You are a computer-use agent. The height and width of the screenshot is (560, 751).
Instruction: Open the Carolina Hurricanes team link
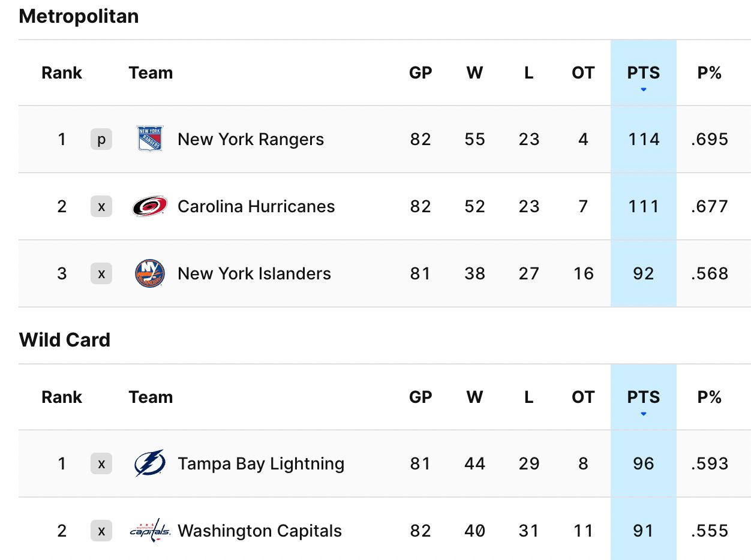point(256,206)
